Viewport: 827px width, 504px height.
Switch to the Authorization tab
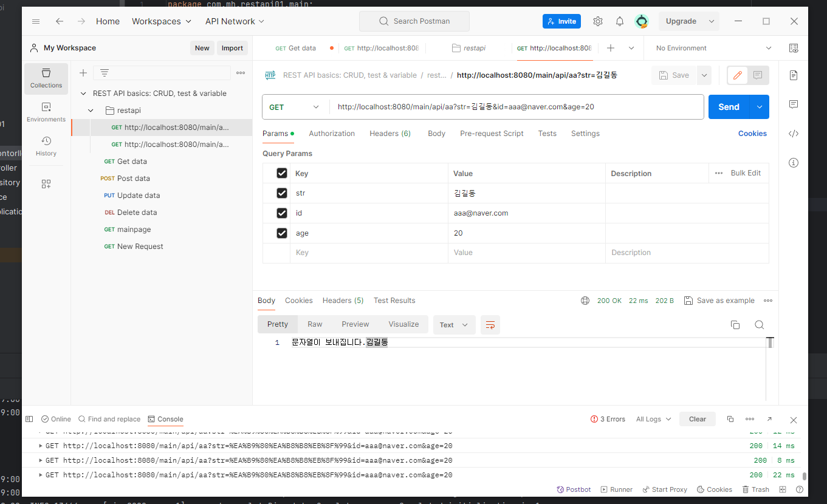point(332,134)
